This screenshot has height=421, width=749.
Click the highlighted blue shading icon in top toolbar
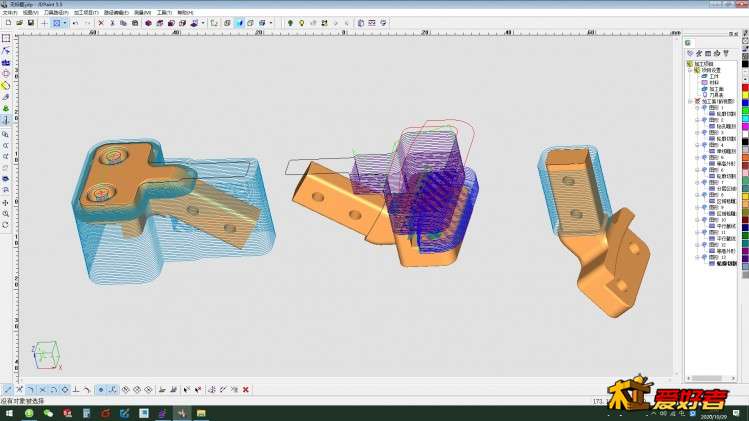pyautogui.click(x=239, y=23)
